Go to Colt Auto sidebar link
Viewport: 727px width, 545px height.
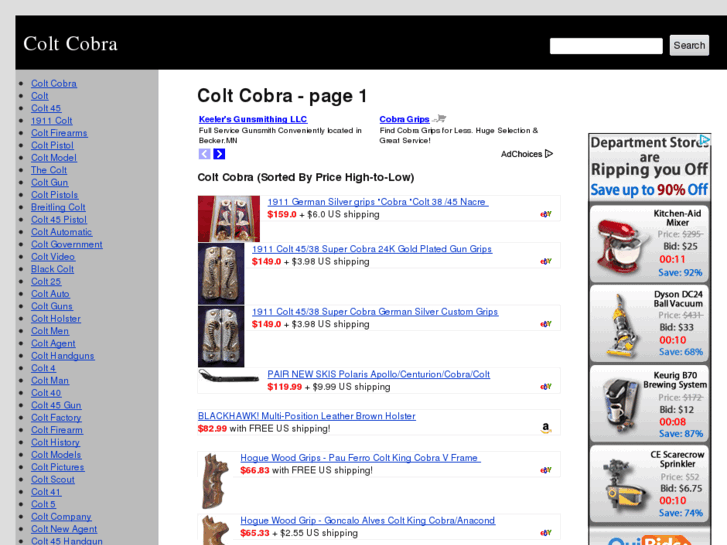[50, 294]
